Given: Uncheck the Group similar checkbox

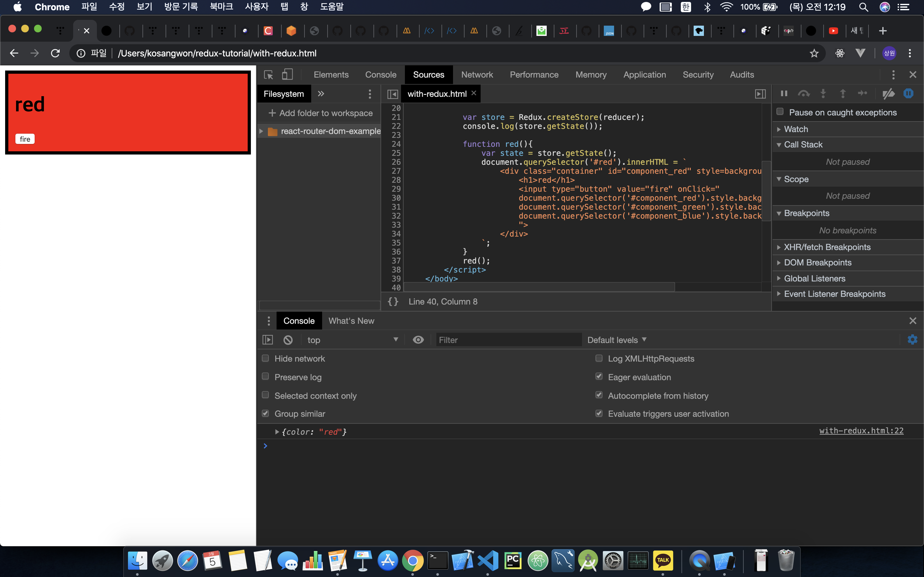Looking at the screenshot, I should tap(265, 414).
